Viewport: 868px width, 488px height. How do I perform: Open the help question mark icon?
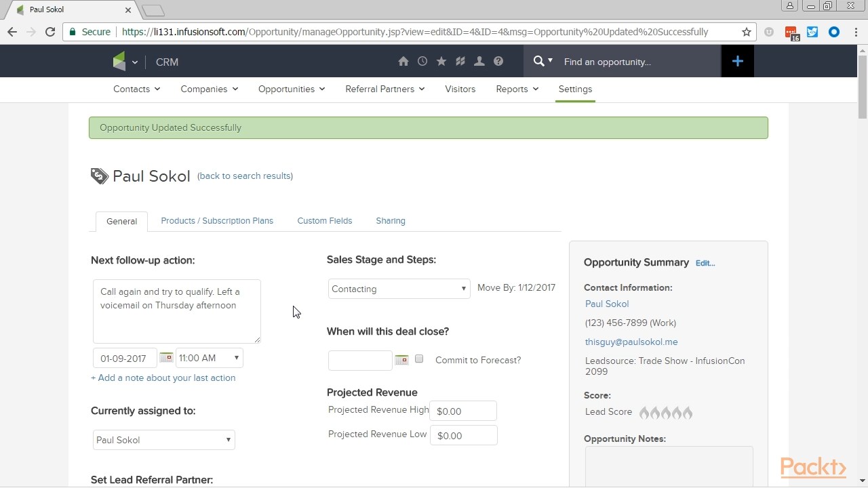tap(498, 62)
